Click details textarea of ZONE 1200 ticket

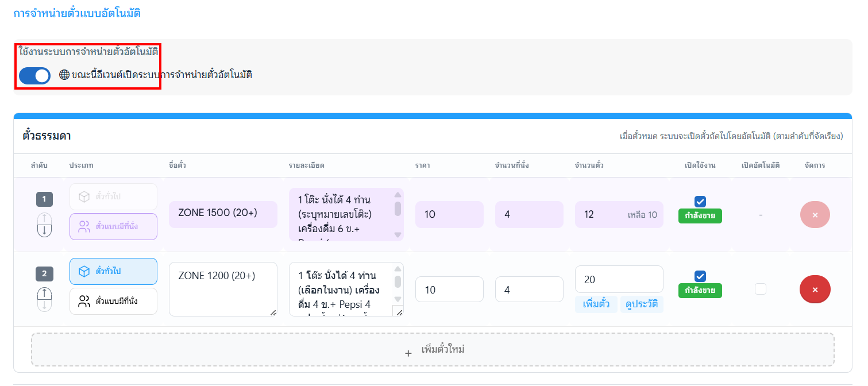[x=346, y=289]
